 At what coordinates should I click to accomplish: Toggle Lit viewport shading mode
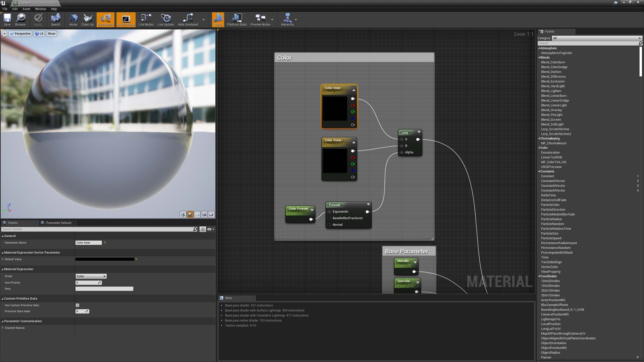pyautogui.click(x=39, y=34)
